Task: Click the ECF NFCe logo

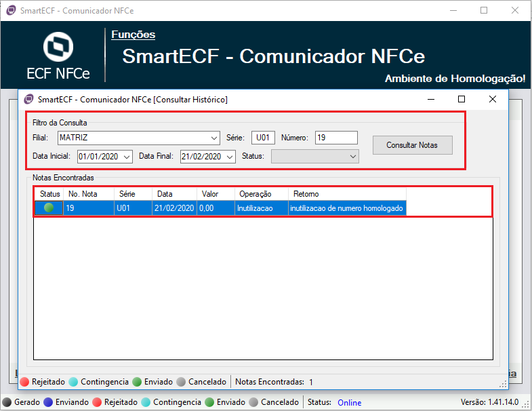Action: tap(58, 56)
